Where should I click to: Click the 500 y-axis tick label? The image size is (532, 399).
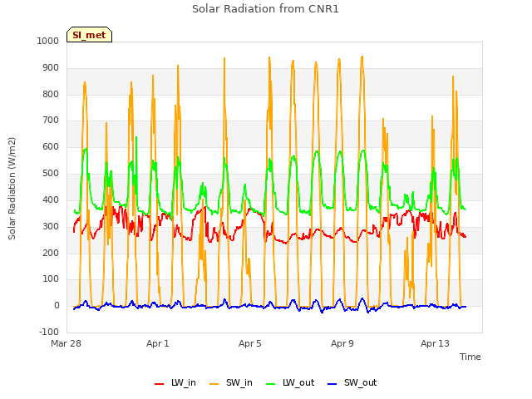pyautogui.click(x=51, y=174)
